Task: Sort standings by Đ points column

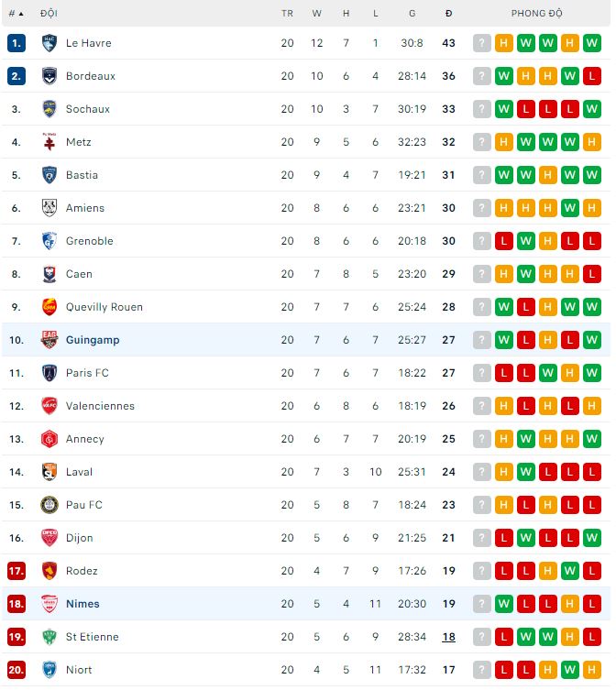Action: (x=448, y=14)
